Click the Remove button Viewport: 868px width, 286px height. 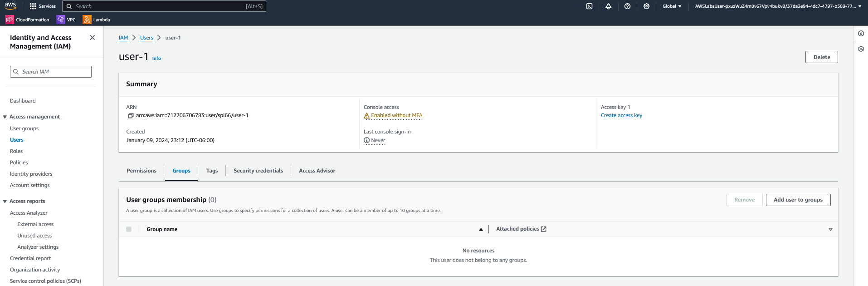(x=744, y=200)
